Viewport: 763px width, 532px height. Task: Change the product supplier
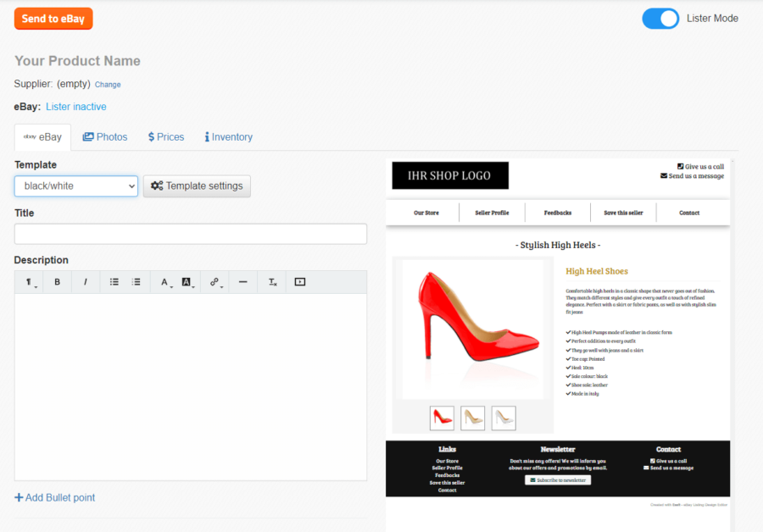tap(108, 85)
